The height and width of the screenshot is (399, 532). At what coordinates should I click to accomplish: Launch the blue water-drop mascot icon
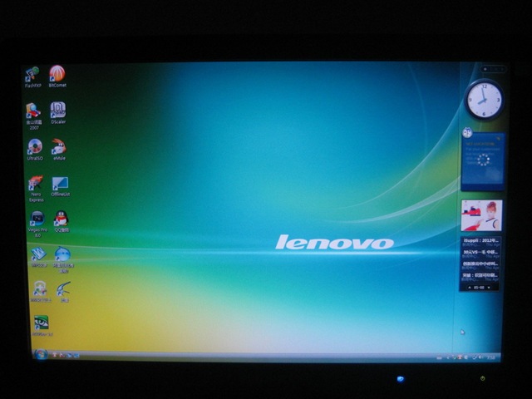click(x=63, y=259)
